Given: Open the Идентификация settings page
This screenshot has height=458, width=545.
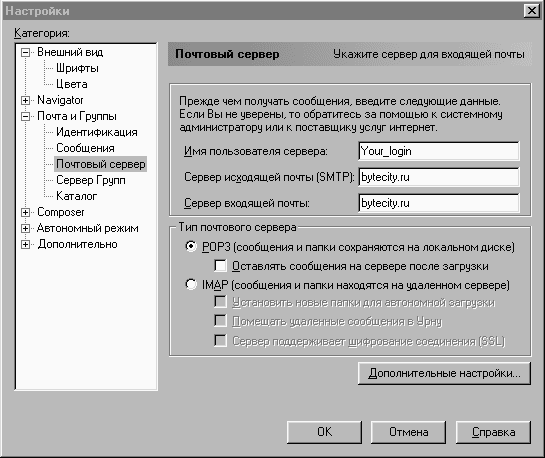Looking at the screenshot, I should click(x=97, y=132).
